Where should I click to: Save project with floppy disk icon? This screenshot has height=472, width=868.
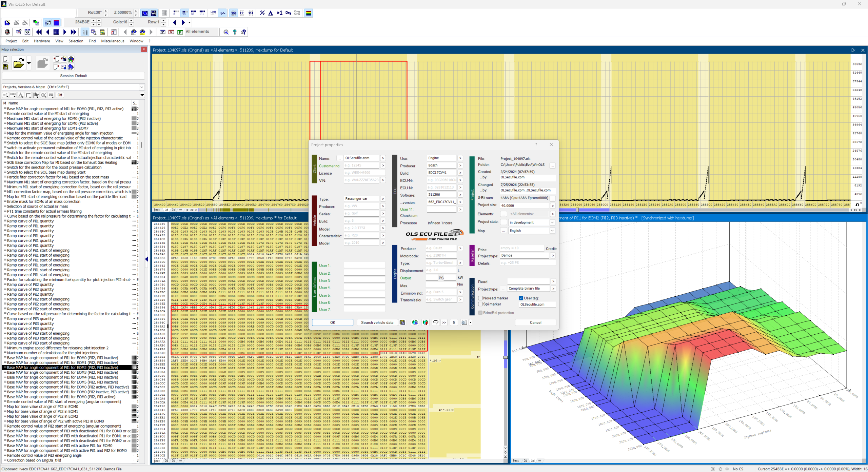click(5, 67)
